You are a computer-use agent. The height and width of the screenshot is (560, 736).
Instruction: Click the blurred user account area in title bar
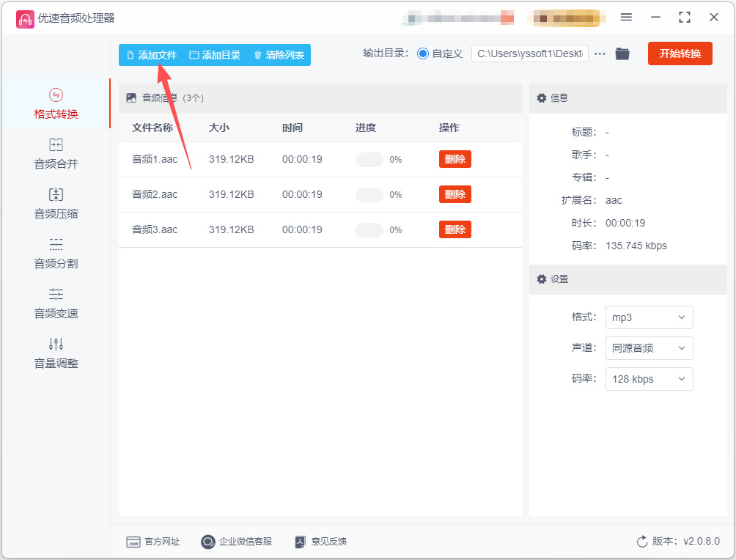point(457,18)
